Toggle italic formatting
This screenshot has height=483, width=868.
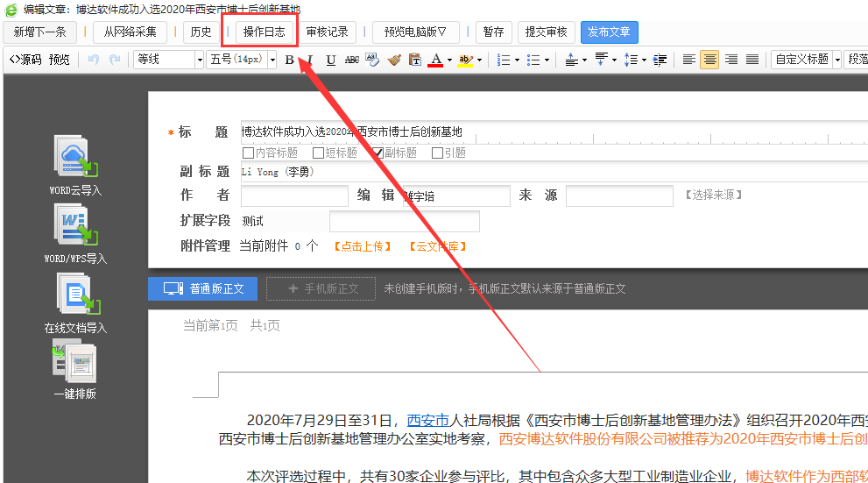(310, 60)
